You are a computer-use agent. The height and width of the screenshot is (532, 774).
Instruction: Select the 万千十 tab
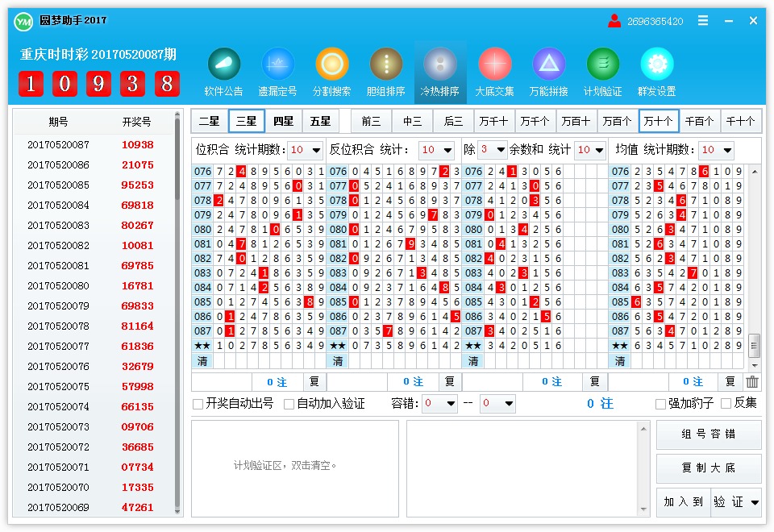point(495,121)
